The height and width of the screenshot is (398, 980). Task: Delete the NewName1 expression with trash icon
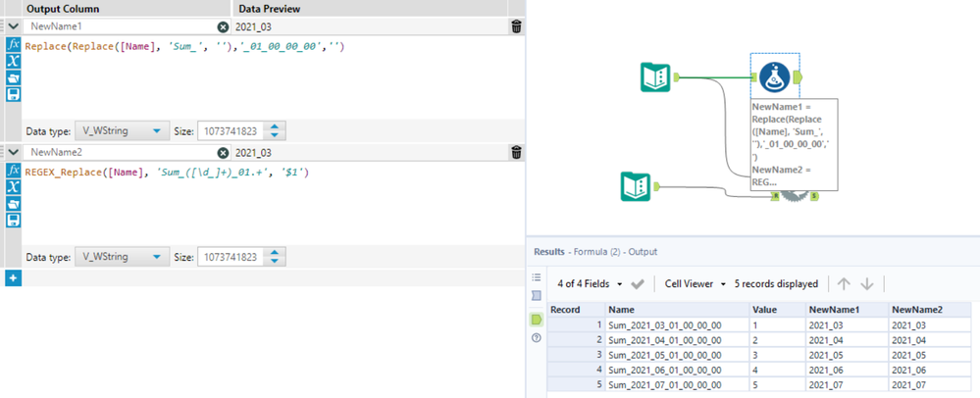coord(516,26)
